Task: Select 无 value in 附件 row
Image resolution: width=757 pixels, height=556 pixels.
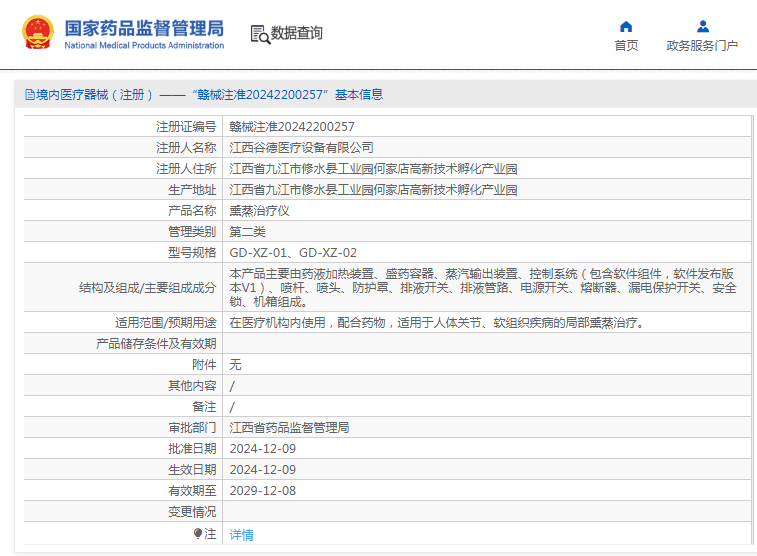Action: pyautogui.click(x=235, y=364)
